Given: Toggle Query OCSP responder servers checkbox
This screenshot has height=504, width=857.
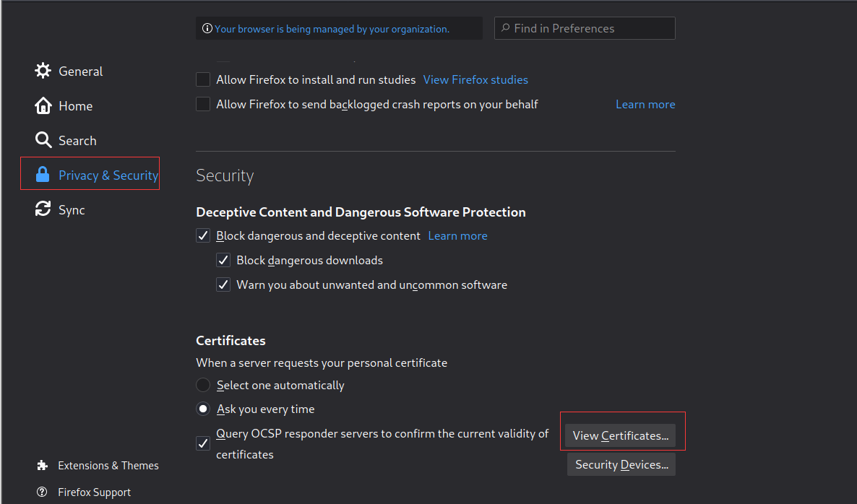Looking at the screenshot, I should (203, 443).
